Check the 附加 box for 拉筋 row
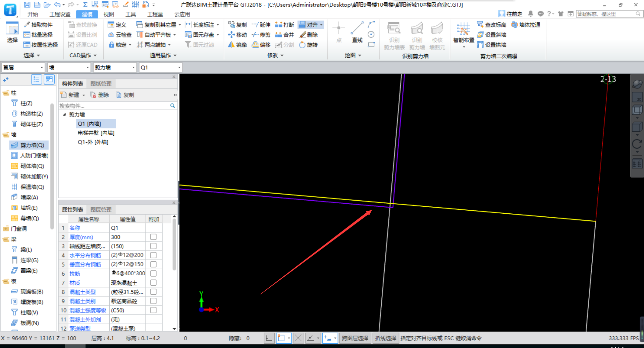 [153, 273]
